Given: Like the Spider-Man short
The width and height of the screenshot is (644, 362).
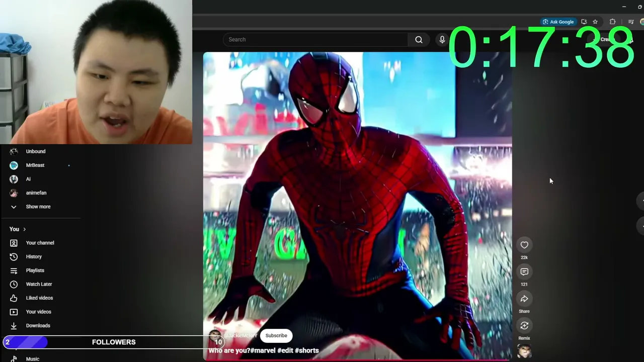Looking at the screenshot, I should (524, 245).
